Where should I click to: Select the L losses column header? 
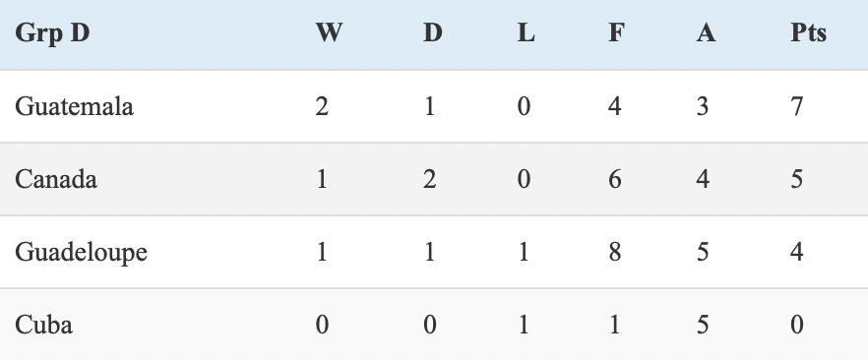click(526, 33)
